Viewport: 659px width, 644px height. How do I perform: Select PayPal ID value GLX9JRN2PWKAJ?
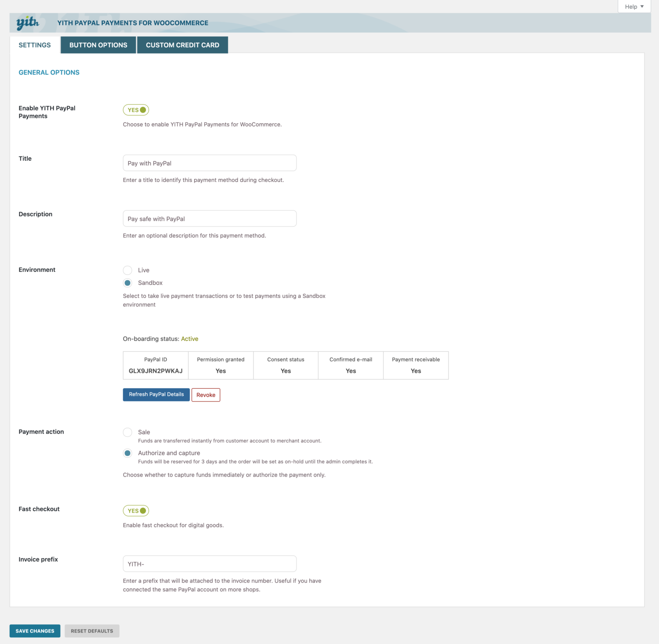(x=156, y=371)
